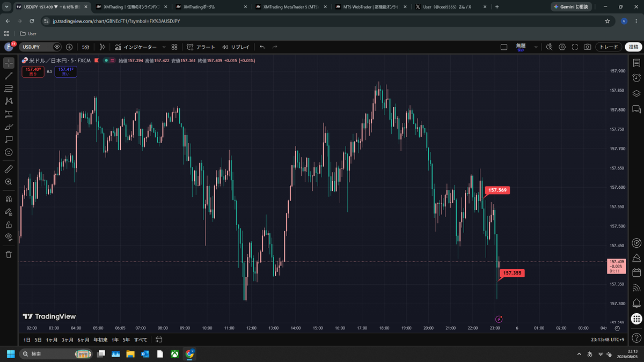
Task: Open the notifications bell icon
Action: pos(636,303)
